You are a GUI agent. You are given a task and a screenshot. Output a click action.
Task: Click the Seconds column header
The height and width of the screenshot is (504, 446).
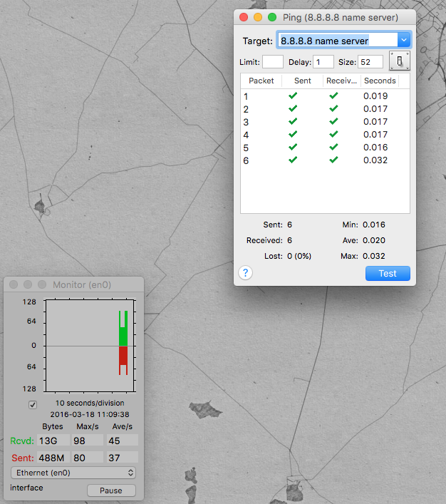380,81
